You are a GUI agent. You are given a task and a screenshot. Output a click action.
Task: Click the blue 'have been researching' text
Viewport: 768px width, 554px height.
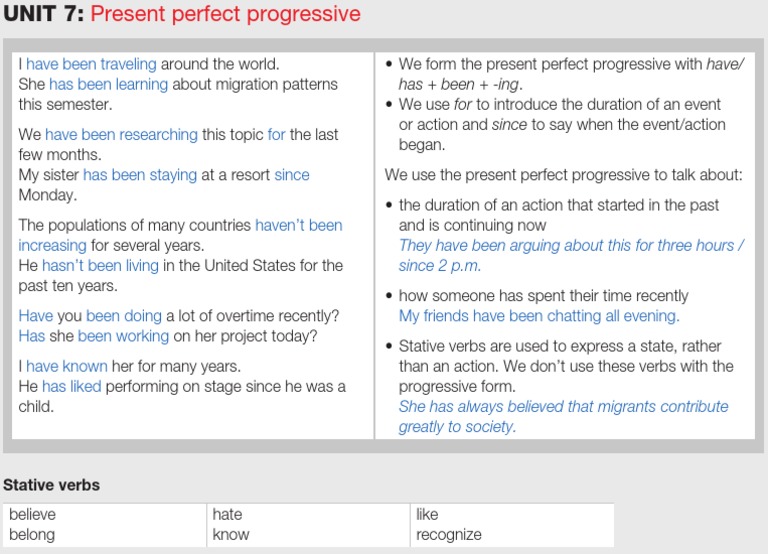click(121, 135)
